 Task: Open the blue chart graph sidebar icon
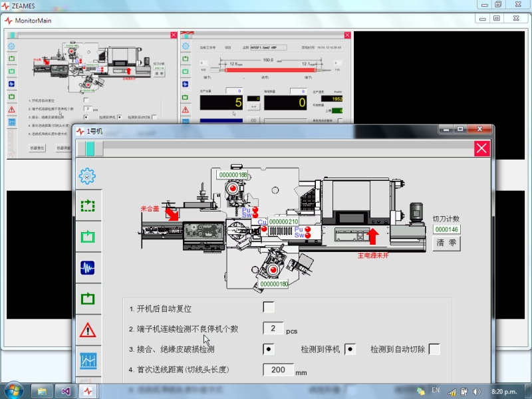click(87, 360)
